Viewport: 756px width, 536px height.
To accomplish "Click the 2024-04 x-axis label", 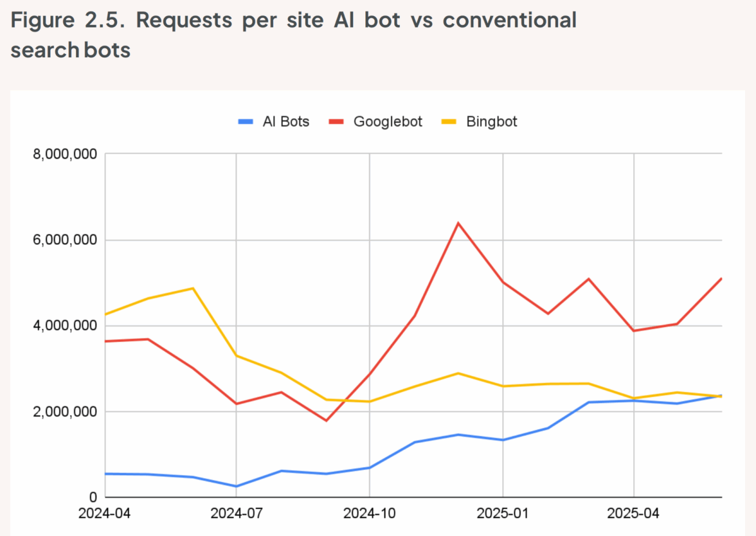I will (105, 514).
